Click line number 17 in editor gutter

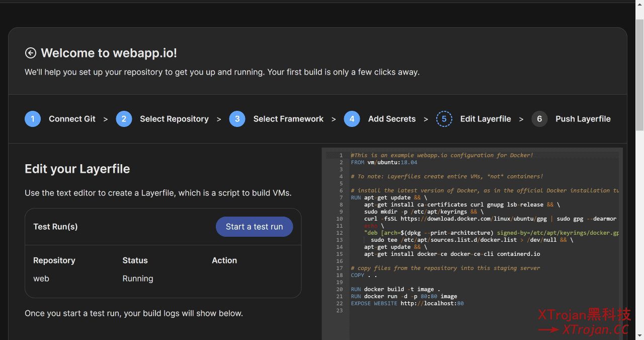click(340, 268)
